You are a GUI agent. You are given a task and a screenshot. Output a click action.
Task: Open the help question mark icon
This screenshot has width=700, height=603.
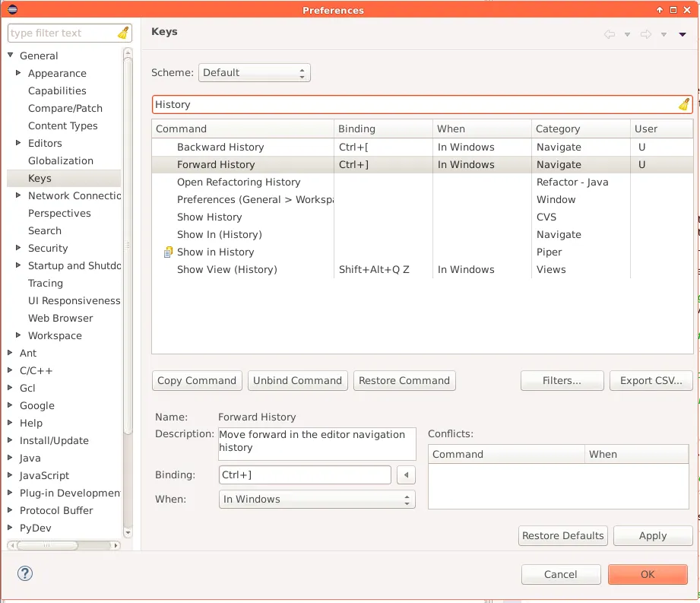coord(25,573)
